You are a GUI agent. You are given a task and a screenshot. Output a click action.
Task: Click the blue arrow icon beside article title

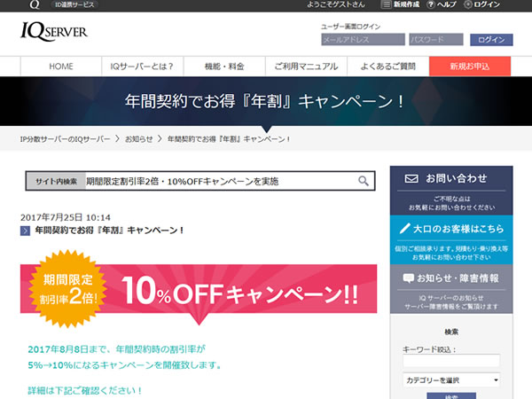coord(25,231)
